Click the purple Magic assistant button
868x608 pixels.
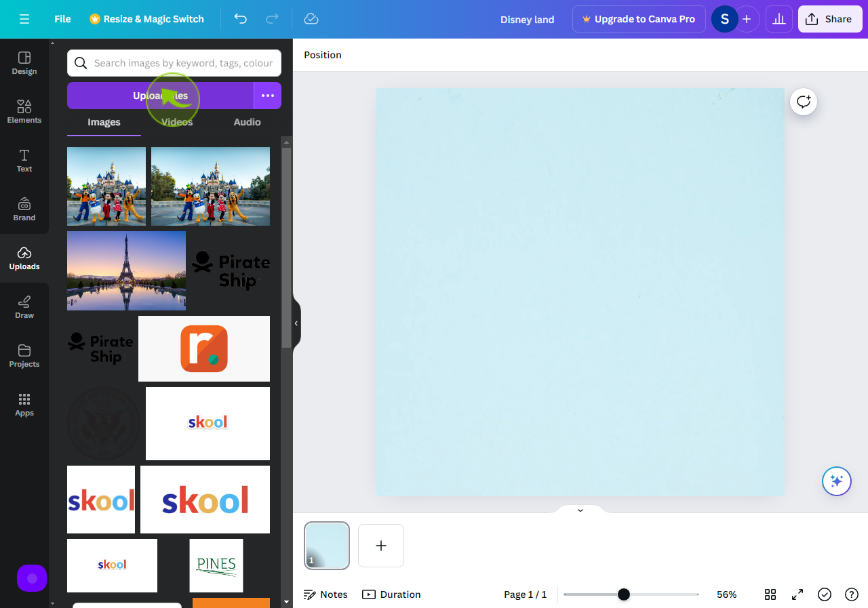tap(32, 578)
